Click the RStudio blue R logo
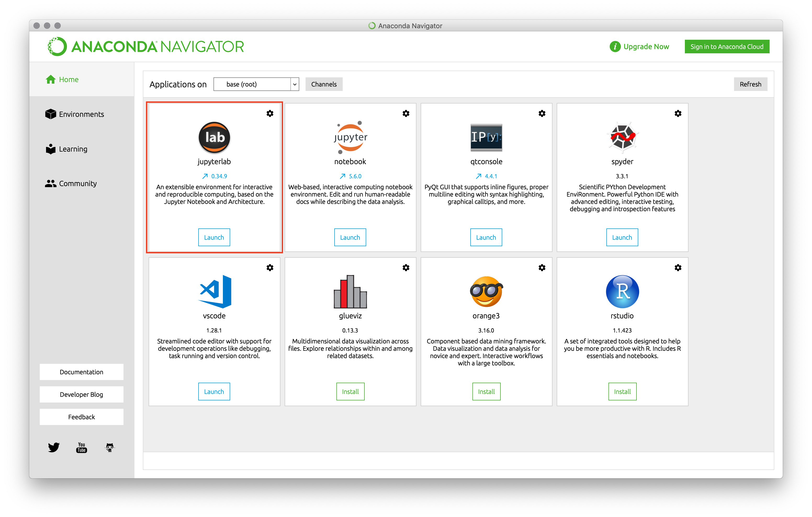The image size is (812, 517). (623, 291)
